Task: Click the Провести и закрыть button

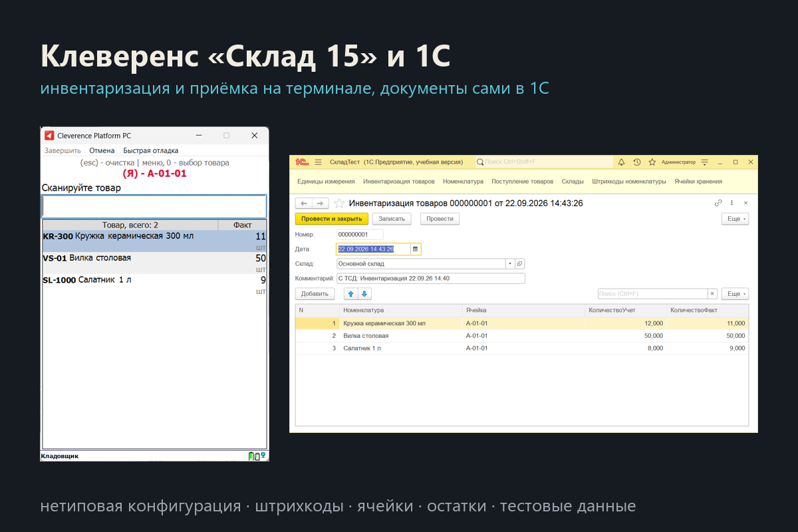Action: [331, 219]
